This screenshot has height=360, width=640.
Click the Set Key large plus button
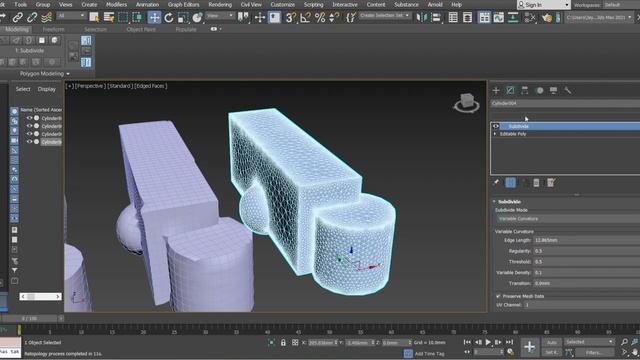coord(529,347)
